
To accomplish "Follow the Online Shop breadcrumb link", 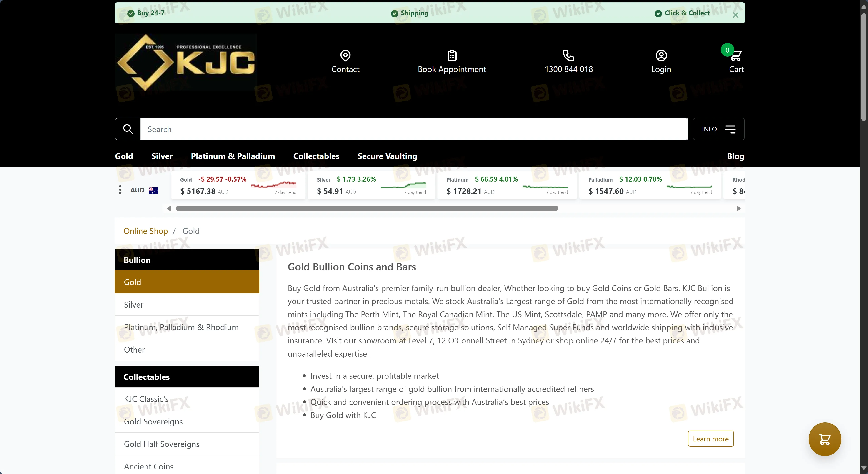I will coord(145,231).
